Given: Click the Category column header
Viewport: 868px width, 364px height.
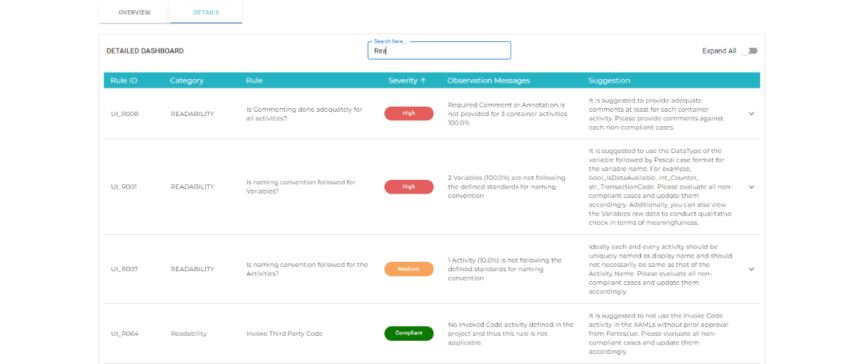Looking at the screenshot, I should coord(186,80).
